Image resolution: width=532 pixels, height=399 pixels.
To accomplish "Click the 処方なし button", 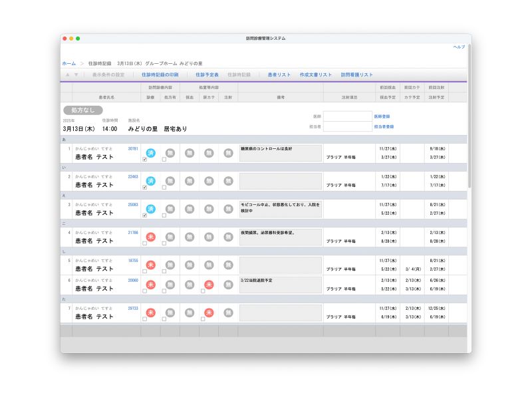I will [83, 110].
